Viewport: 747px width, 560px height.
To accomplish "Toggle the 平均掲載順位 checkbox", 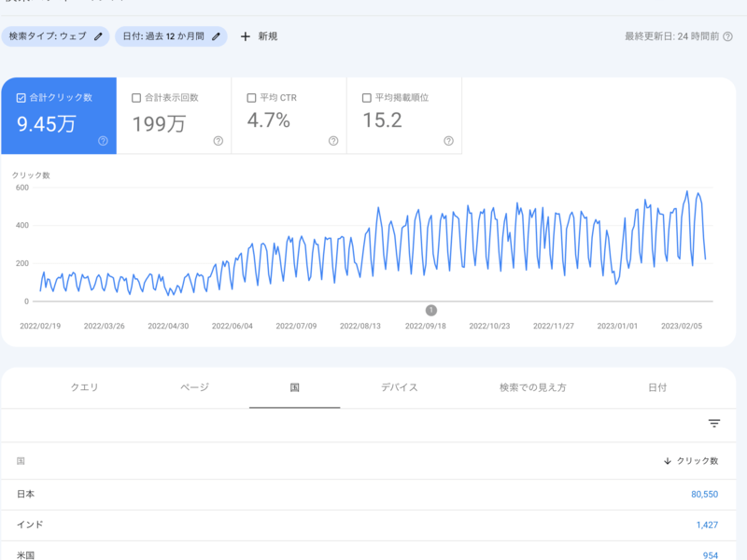I will click(x=366, y=97).
